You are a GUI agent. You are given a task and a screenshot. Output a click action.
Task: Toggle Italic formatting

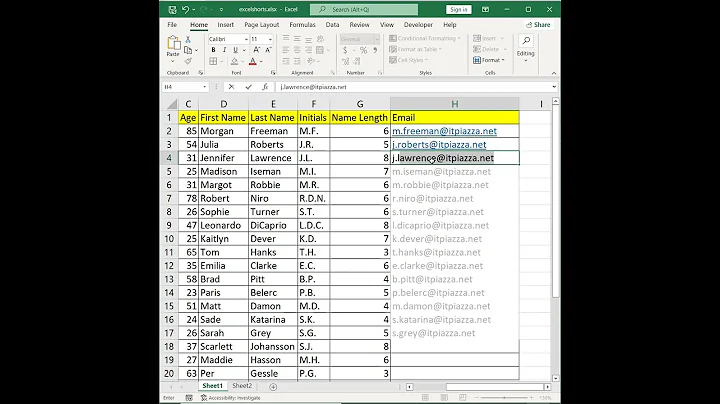[225, 50]
